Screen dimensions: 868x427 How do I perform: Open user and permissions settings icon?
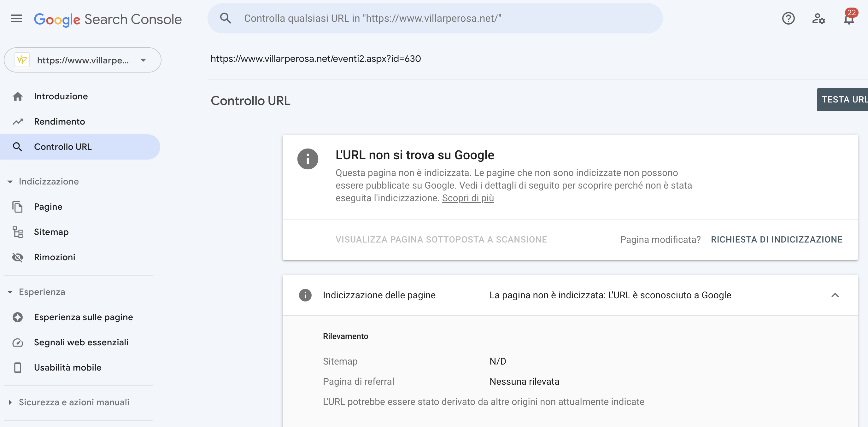[x=818, y=19]
